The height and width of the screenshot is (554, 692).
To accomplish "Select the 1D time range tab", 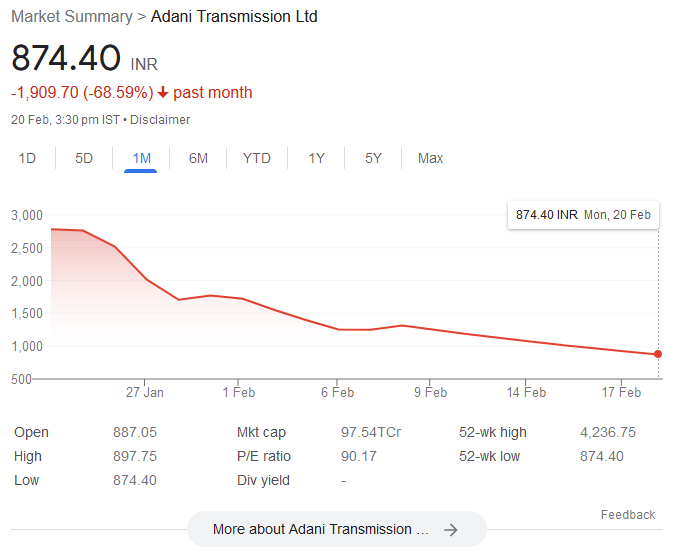I will (27, 158).
